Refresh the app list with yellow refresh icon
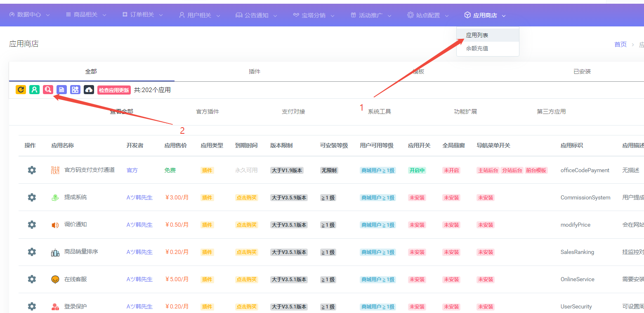Viewport: 644px width, 313px height. click(x=20, y=89)
